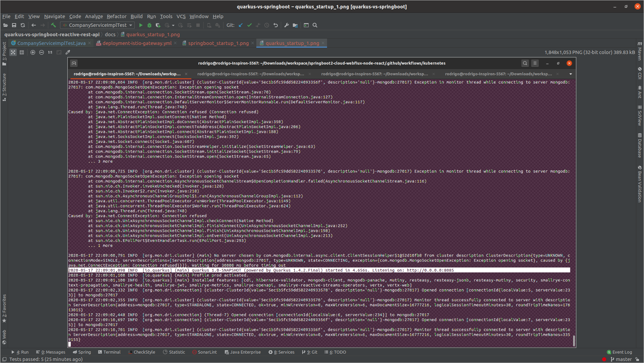Run CompanyServiceImplTest with the green play icon
Viewport: 644px width, 363px height.
(141, 25)
